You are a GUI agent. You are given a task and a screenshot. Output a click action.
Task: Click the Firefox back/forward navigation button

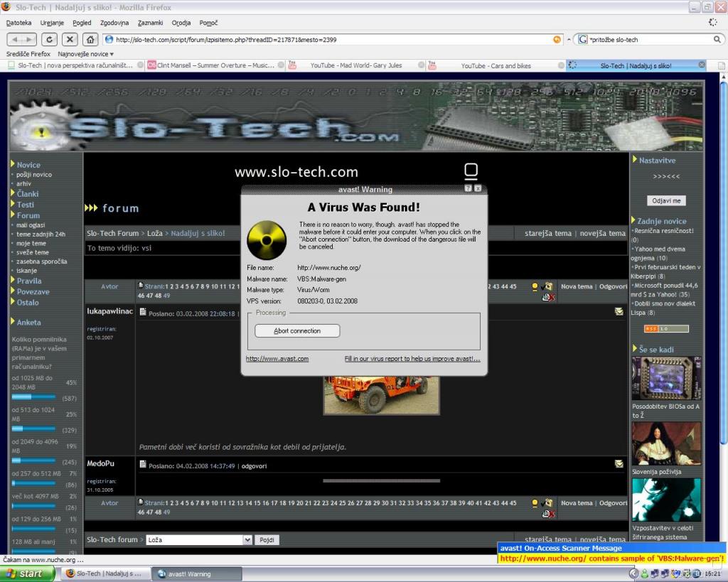(x=22, y=40)
